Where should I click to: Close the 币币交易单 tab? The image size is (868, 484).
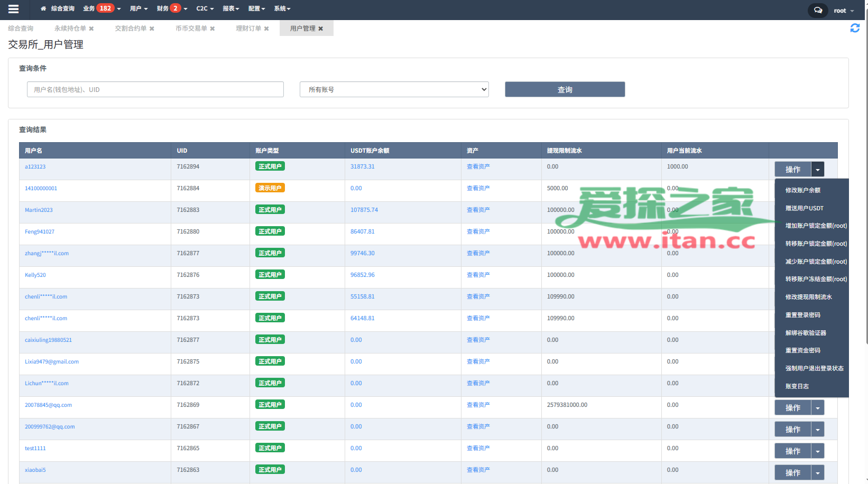point(213,29)
